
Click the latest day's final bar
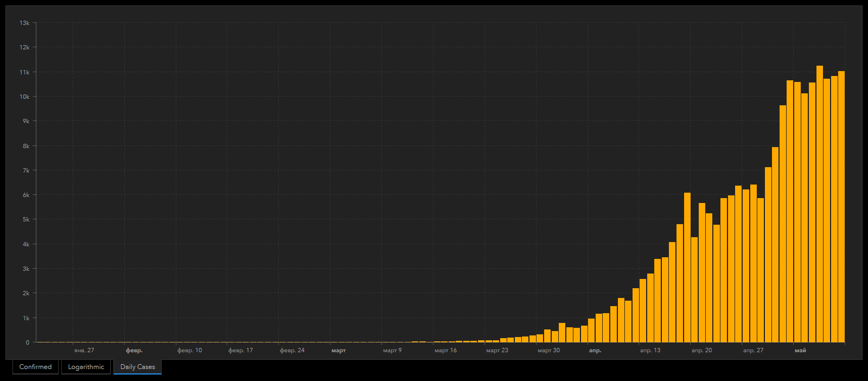pyautogui.click(x=841, y=207)
